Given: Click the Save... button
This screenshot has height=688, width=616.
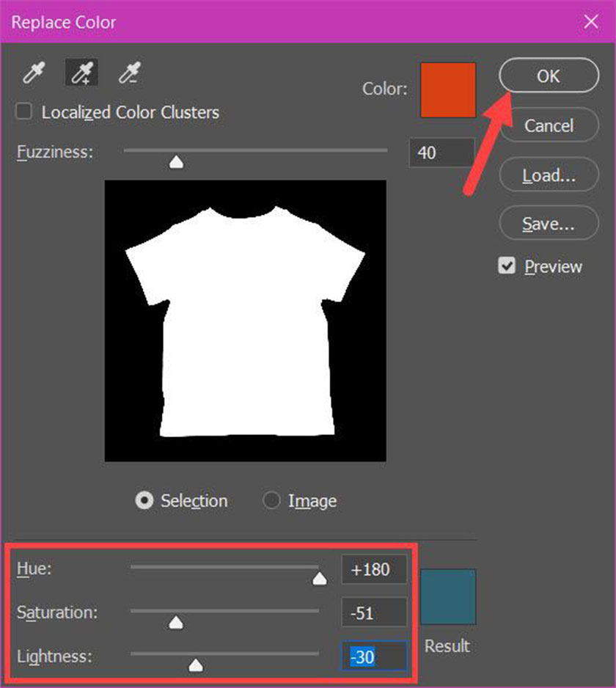Looking at the screenshot, I should tap(549, 223).
